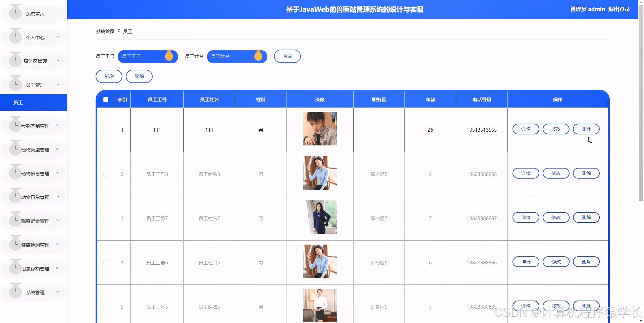Click the clock icon beside 员工管理
644x323 pixels.
(x=15, y=84)
